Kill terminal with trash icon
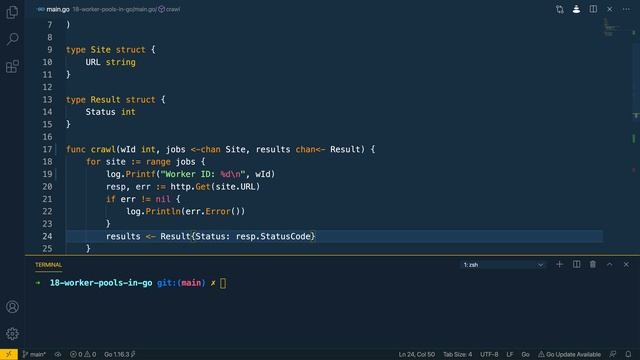Viewport: 640px width, 360px height. click(x=593, y=264)
